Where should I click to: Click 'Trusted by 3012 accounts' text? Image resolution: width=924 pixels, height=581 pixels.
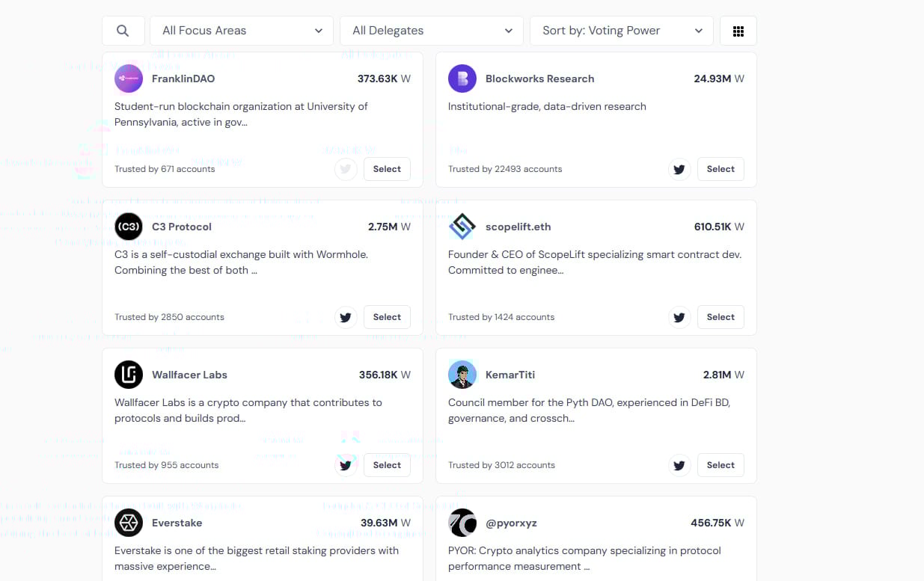tap(501, 465)
